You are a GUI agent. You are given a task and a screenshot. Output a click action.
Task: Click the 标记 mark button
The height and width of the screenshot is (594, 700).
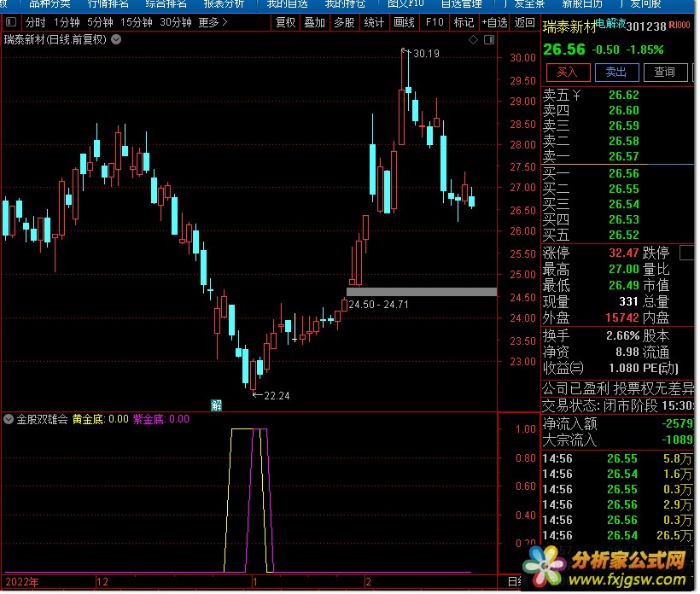point(464,22)
